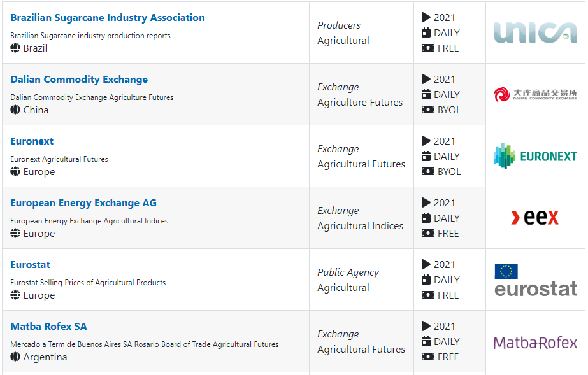Click the Dalian Commodity Exchange logo
The width and height of the screenshot is (588, 375).
[x=535, y=94]
